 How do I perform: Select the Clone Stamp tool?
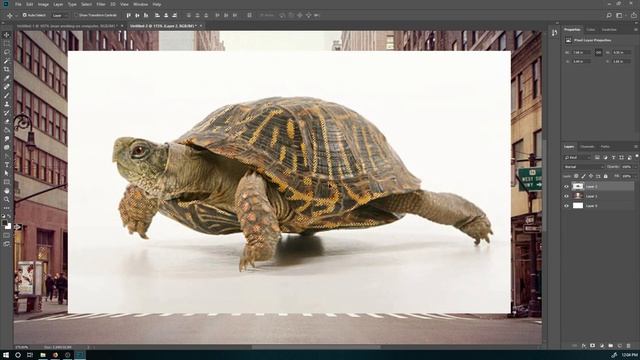tap(6, 104)
